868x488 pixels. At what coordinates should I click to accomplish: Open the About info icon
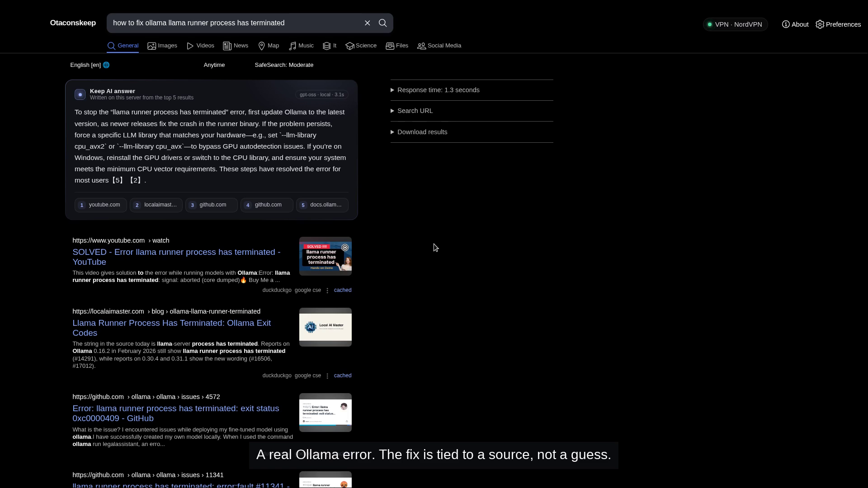click(x=786, y=24)
